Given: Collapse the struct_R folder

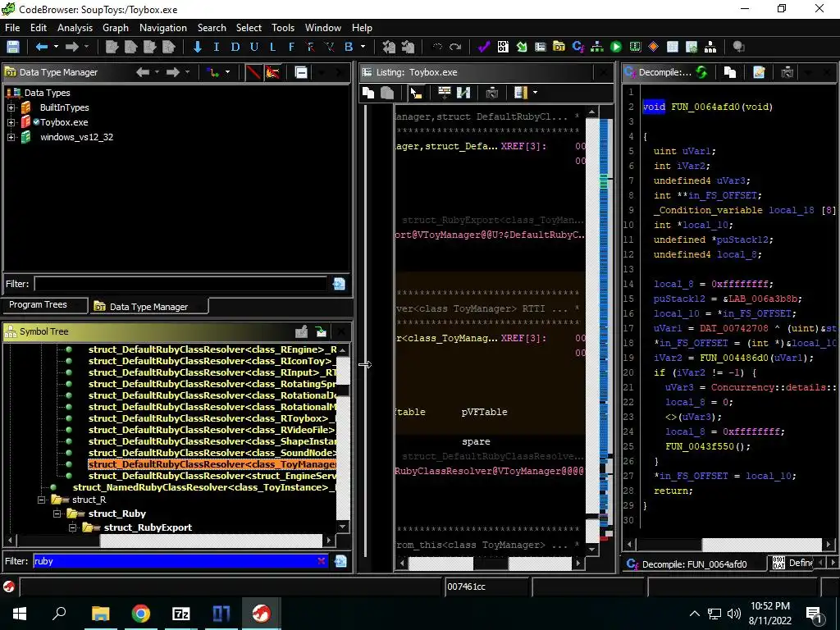Looking at the screenshot, I should coord(41,500).
